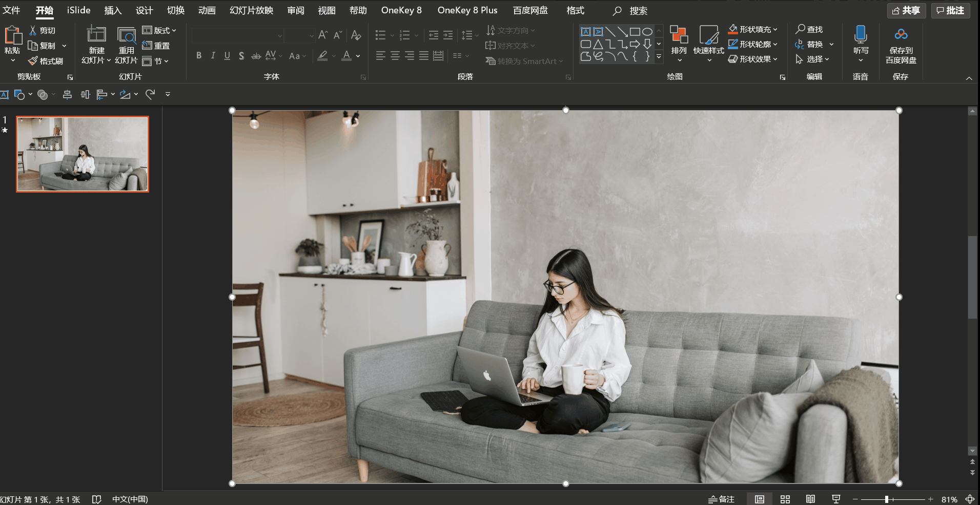Align the text to the left
The height and width of the screenshot is (505, 980).
click(x=380, y=56)
